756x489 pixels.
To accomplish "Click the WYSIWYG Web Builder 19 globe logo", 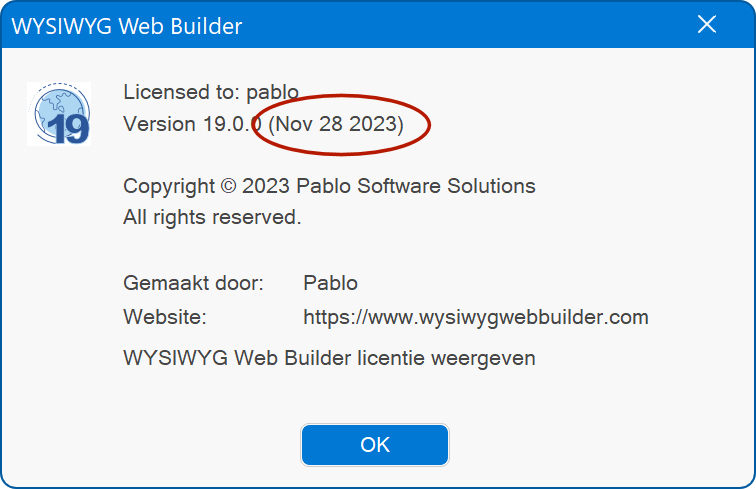I will 59,114.
